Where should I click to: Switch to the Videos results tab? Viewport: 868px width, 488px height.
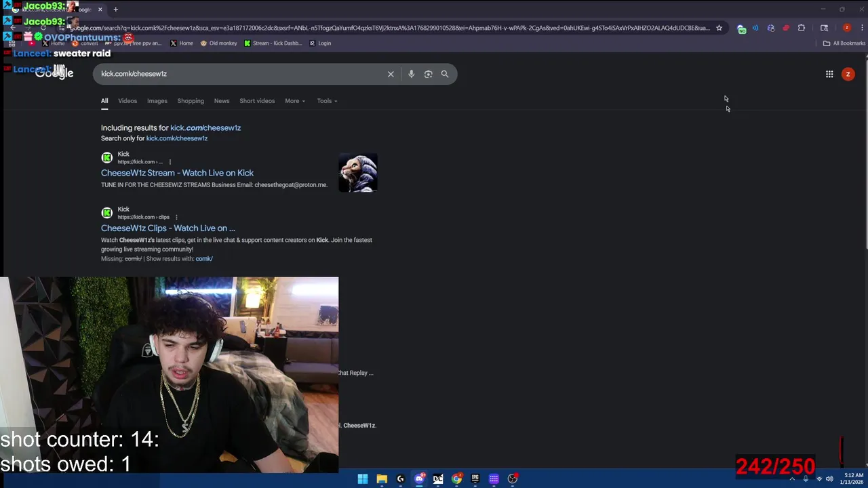[x=127, y=101]
